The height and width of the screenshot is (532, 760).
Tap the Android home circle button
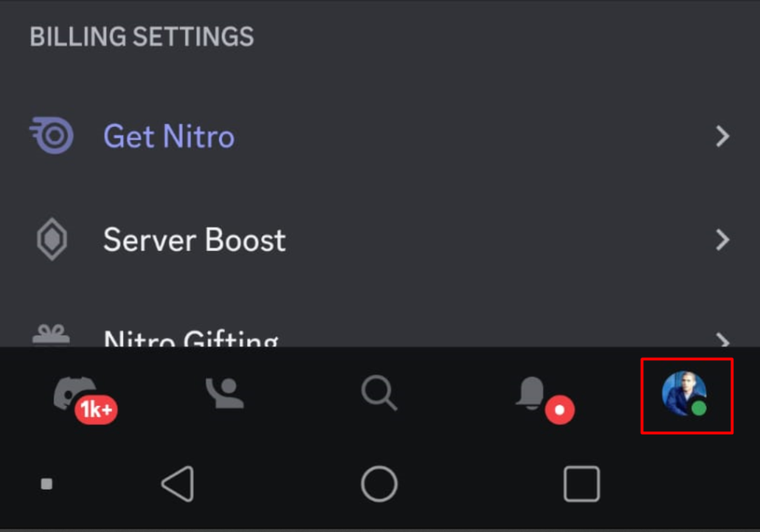click(379, 484)
